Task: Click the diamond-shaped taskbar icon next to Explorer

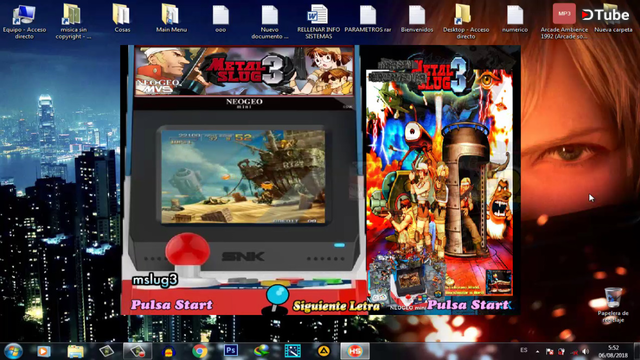Action: click(107, 351)
